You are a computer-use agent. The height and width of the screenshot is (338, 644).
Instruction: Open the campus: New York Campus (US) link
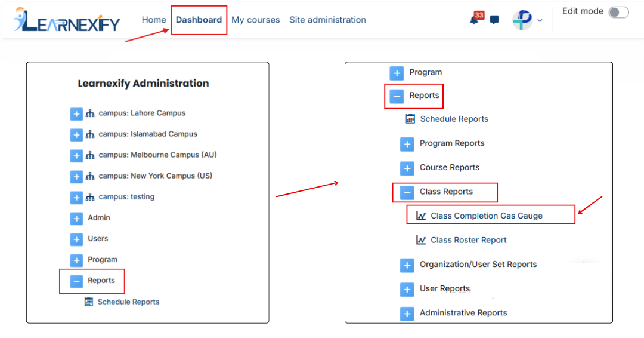pyautogui.click(x=155, y=176)
